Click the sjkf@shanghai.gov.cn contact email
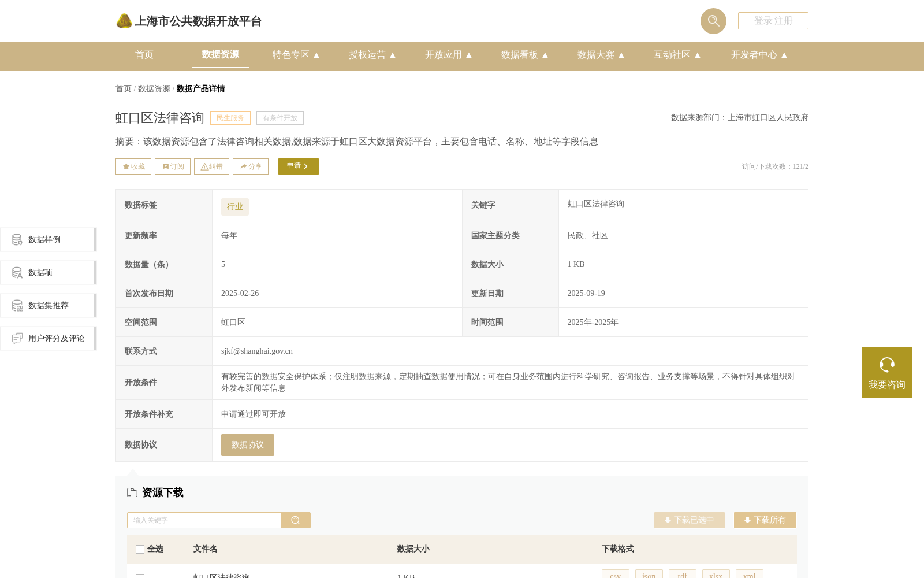 pos(257,351)
